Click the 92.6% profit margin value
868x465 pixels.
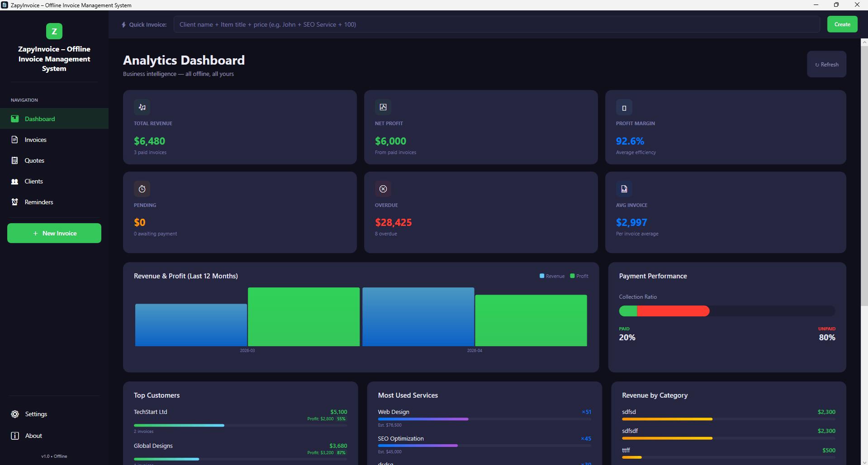[x=630, y=141]
